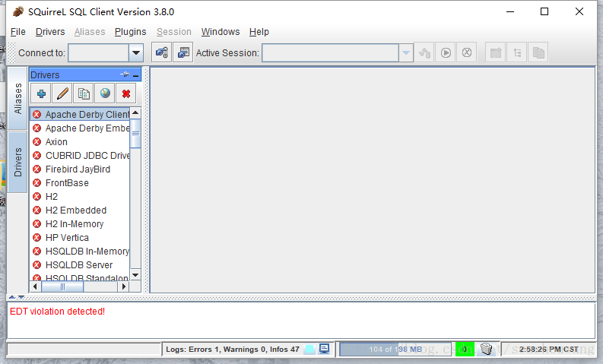Click the Close Session circled-x icon

[466, 52]
